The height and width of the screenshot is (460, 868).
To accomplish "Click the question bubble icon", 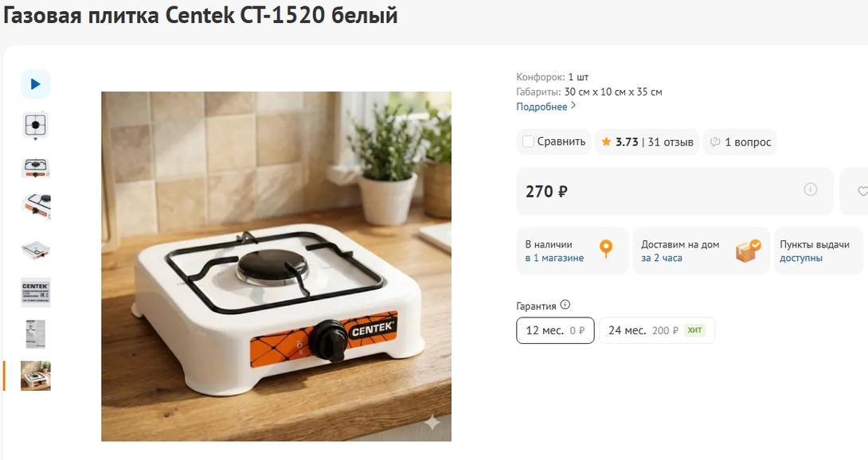I will [x=715, y=142].
